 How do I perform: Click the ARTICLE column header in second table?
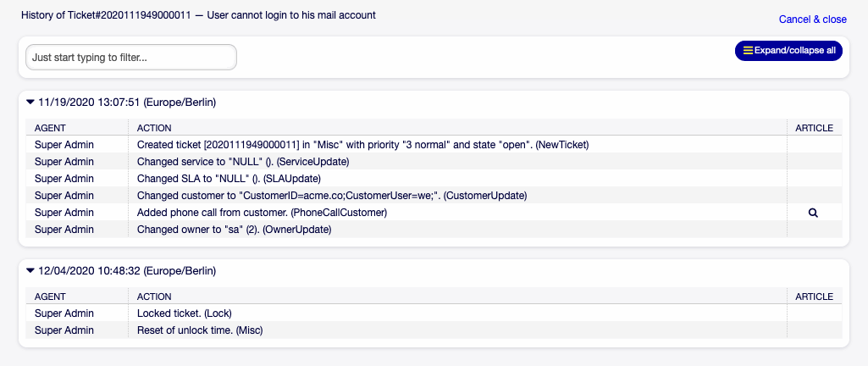pos(814,297)
